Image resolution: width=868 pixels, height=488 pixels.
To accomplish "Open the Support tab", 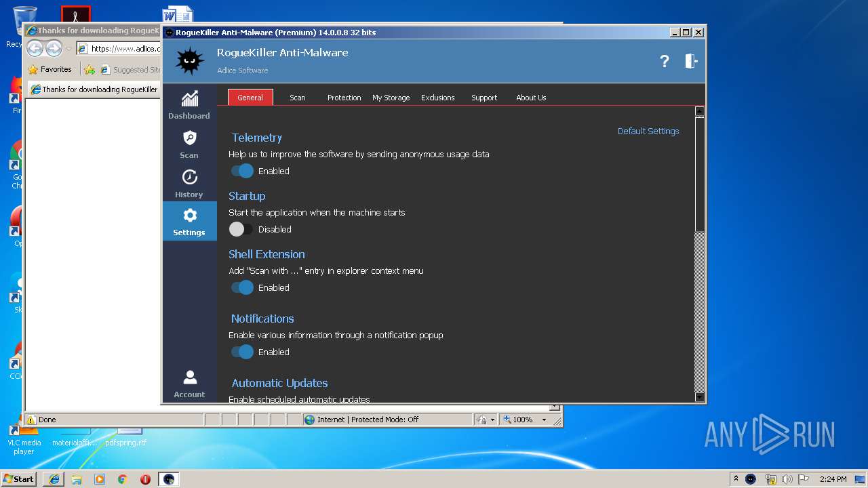I will coord(484,98).
